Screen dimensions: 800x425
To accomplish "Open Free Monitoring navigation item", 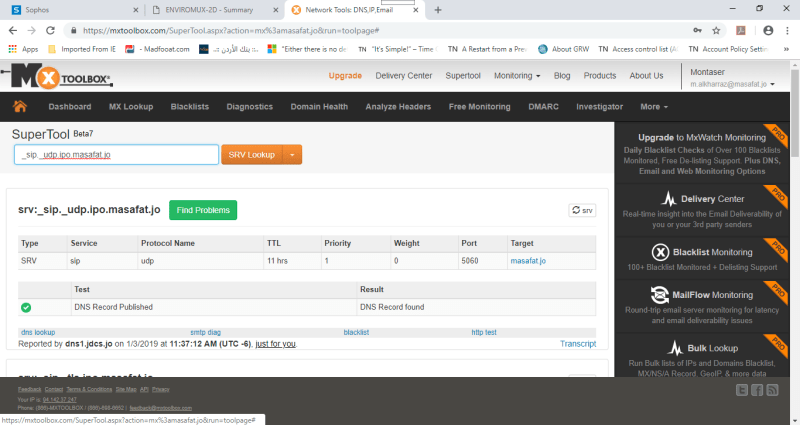I will pos(480,107).
